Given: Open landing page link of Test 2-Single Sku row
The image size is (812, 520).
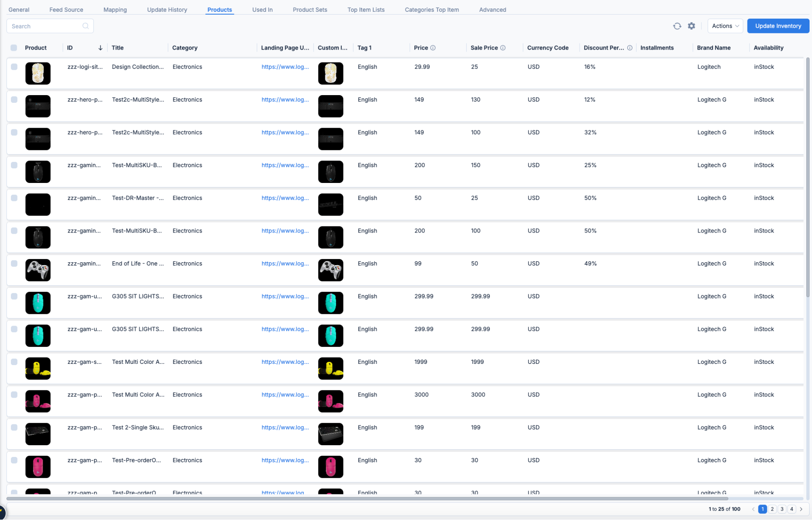Looking at the screenshot, I should (x=285, y=427).
